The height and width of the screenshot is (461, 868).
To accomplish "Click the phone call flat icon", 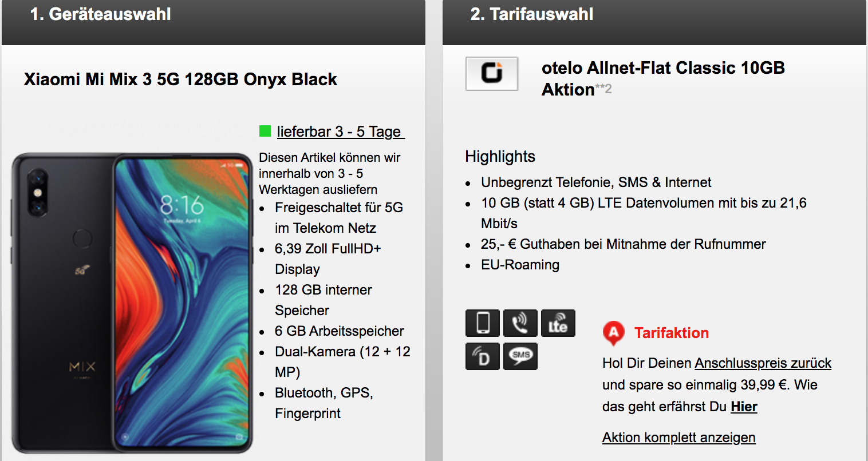I will [520, 323].
